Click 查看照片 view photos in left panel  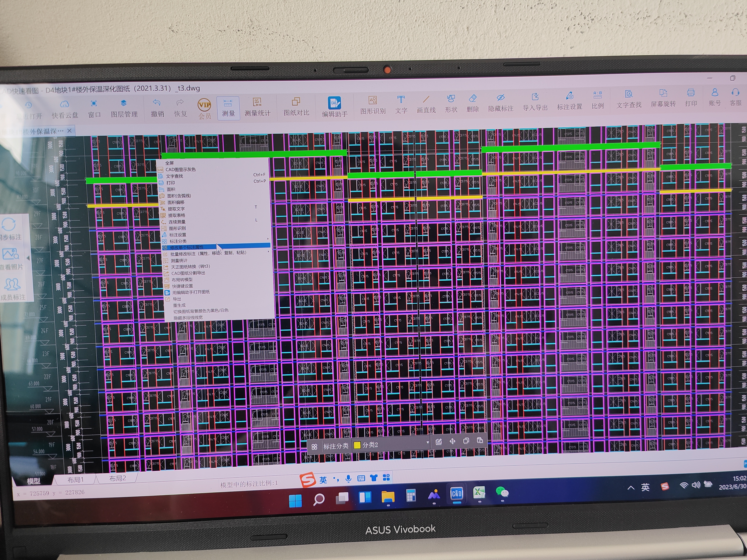tap(11, 259)
